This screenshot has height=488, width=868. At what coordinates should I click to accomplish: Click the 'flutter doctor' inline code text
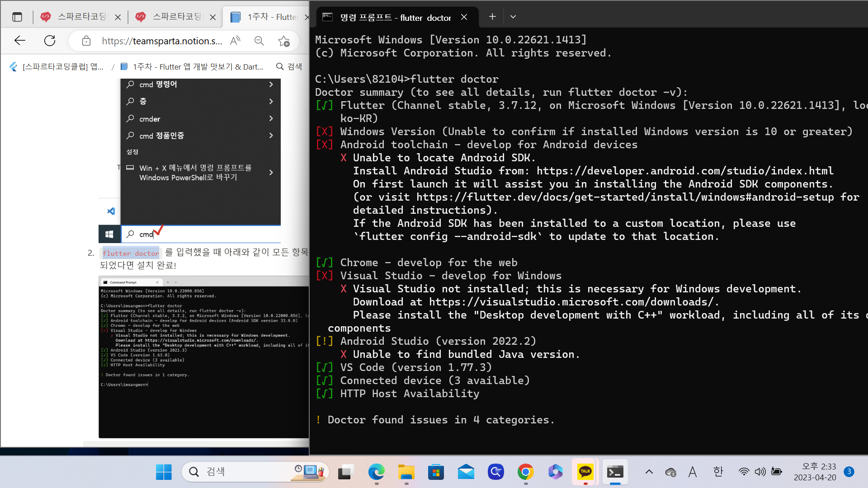[131, 253]
